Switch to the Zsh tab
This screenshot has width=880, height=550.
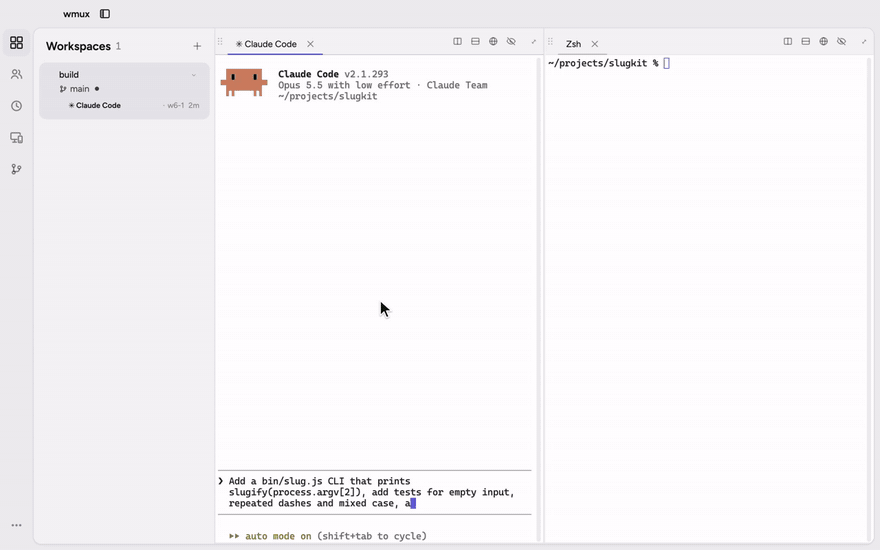[573, 44]
